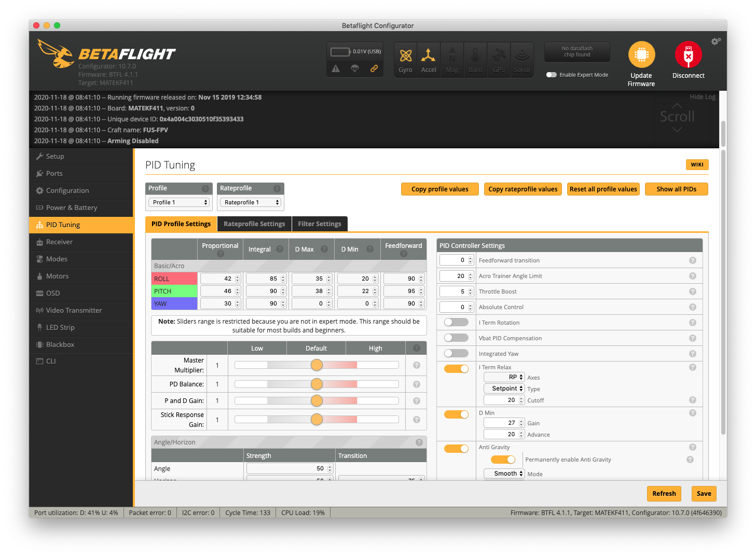Show help for the Integral column
Image resolution: width=756 pixels, height=556 pixels.
point(280,249)
